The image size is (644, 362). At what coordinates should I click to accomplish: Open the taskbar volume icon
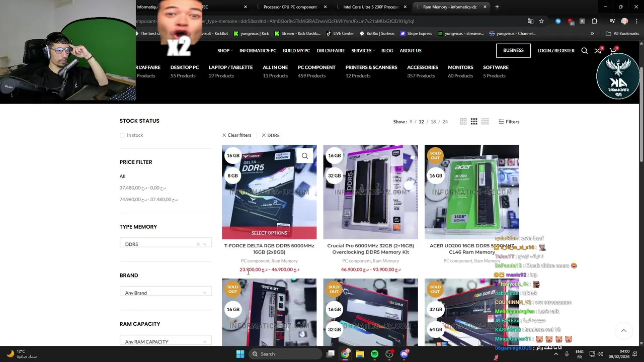(x=600, y=354)
